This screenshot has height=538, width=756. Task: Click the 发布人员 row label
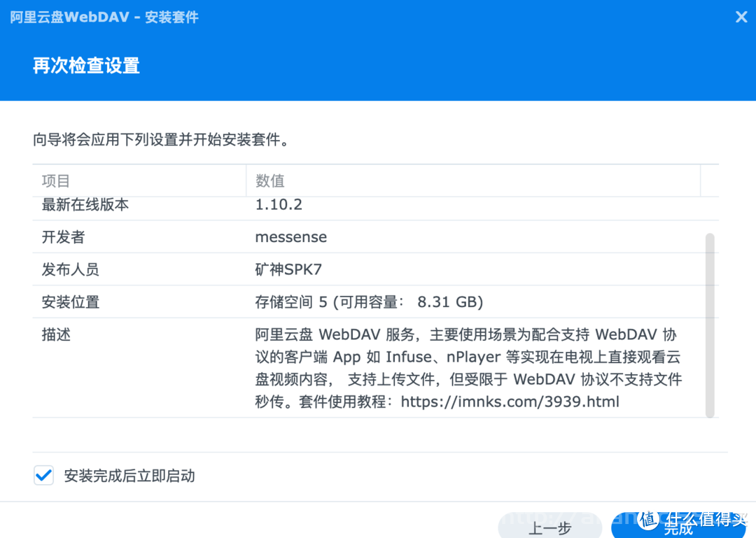71,269
